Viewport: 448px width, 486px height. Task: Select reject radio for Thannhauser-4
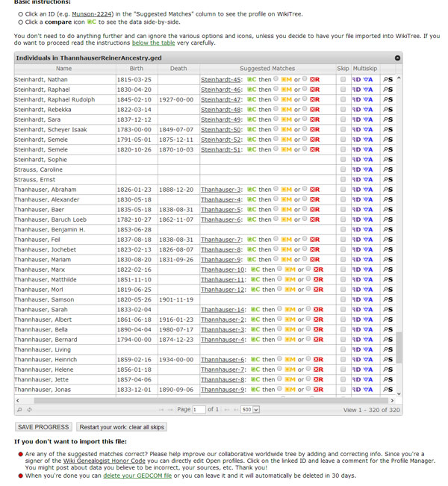coord(308,339)
